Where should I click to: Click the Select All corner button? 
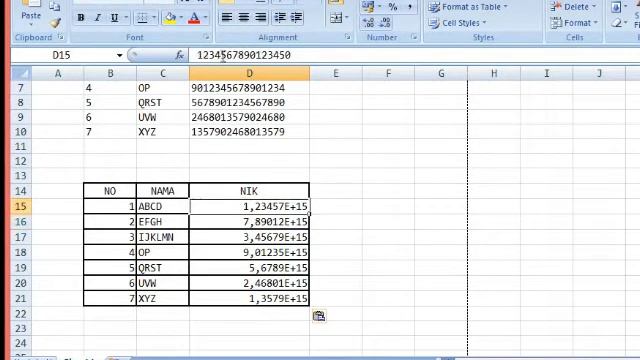(x=21, y=74)
